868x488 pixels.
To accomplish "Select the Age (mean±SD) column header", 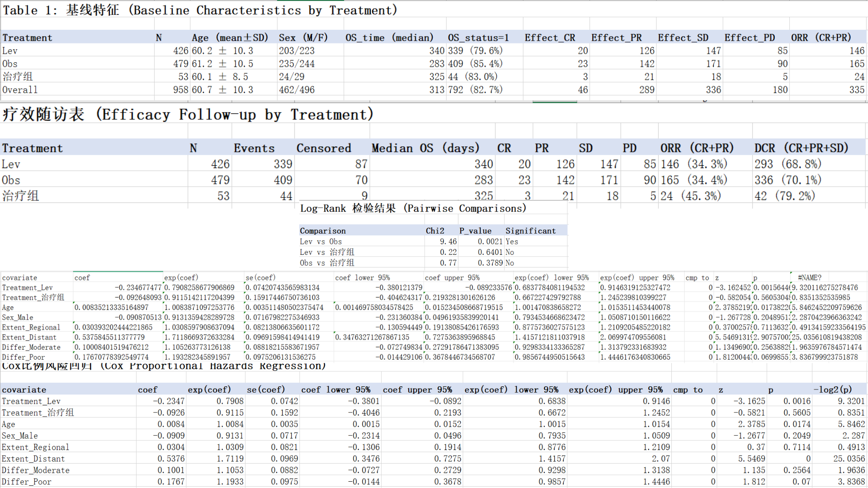I will pos(230,38).
